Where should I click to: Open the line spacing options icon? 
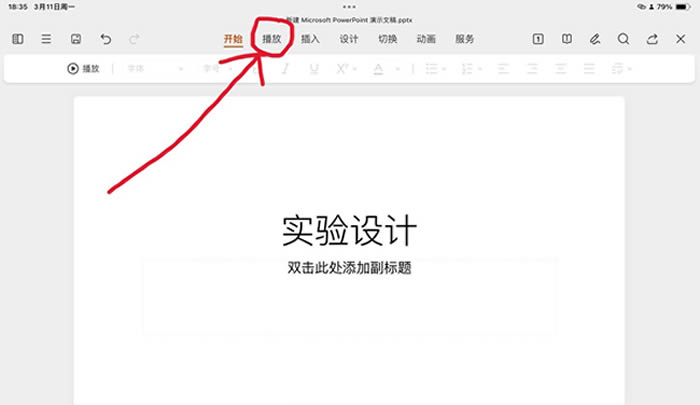point(618,69)
